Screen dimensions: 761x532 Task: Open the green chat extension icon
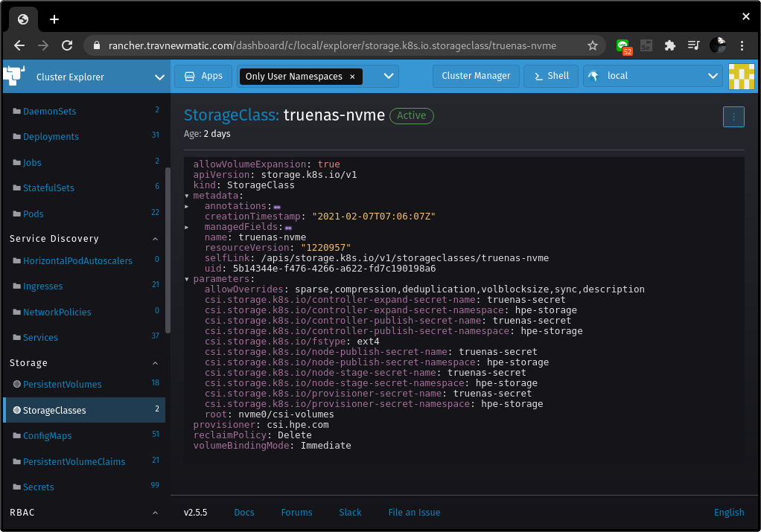pos(623,46)
